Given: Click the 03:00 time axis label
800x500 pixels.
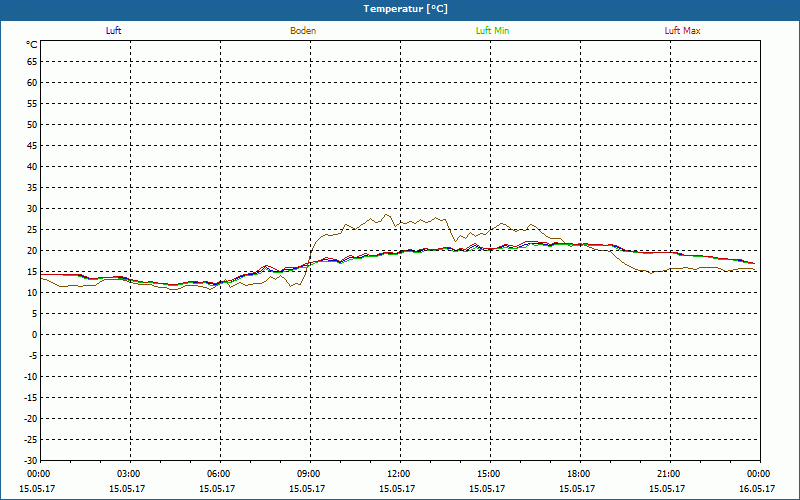Looking at the screenshot, I should [130, 474].
